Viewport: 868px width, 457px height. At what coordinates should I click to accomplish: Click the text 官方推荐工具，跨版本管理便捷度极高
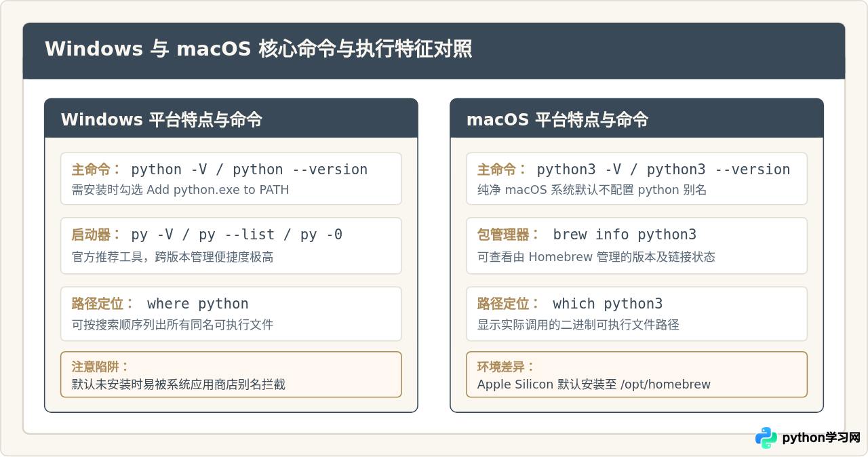(173, 257)
